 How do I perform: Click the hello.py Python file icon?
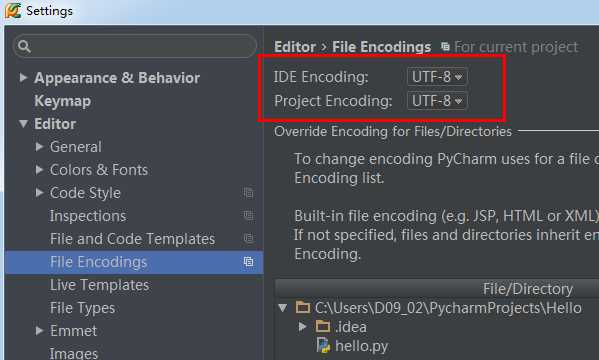pyautogui.click(x=323, y=345)
